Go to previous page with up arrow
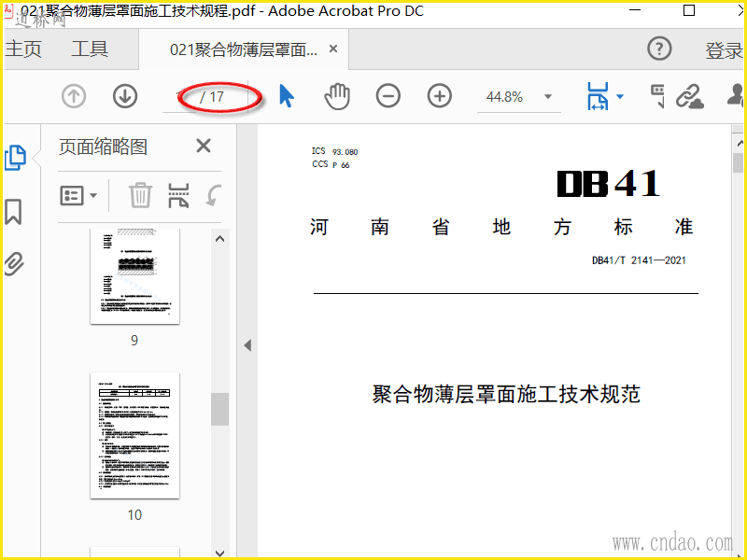The width and height of the screenshot is (747, 560). coord(74,96)
